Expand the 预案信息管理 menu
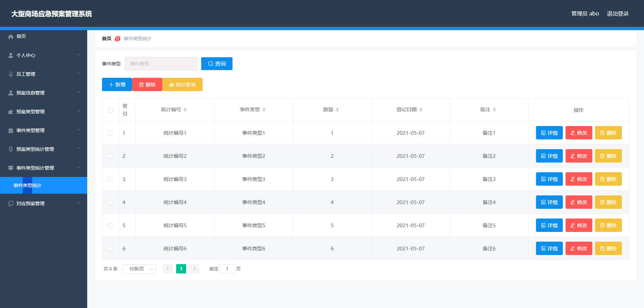Viewport: 644px width, 308px height. (x=44, y=93)
